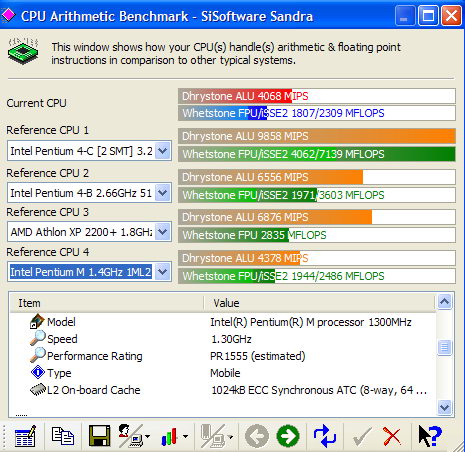Click the magnifier icon next to Speed
The image size is (465, 452).
tap(37, 338)
